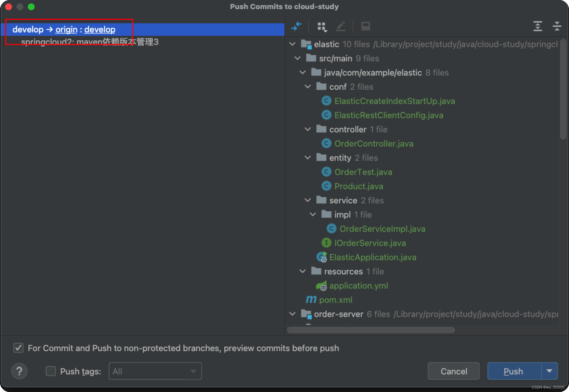Select the pom.xml Maven file
The height and width of the screenshot is (392, 569).
click(335, 300)
